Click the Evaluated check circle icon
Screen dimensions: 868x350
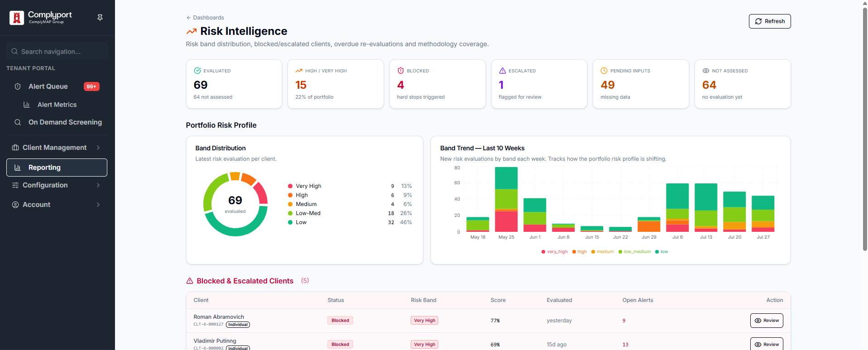[x=197, y=71]
